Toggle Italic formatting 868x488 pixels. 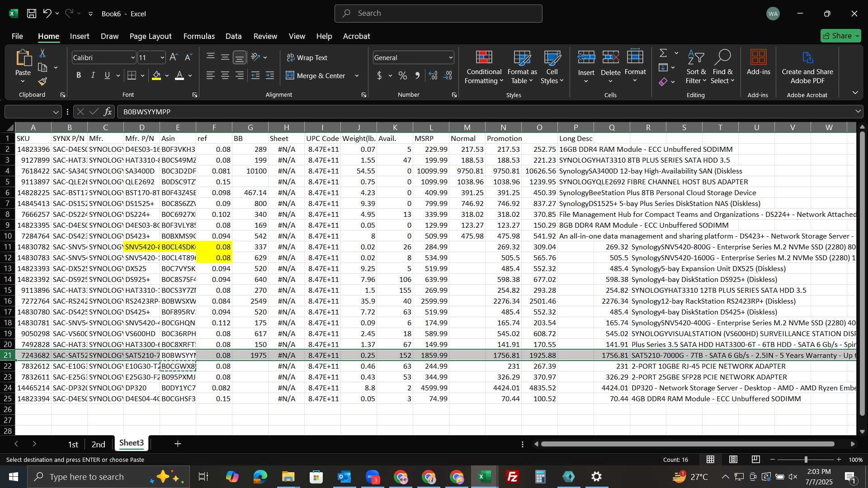point(93,75)
